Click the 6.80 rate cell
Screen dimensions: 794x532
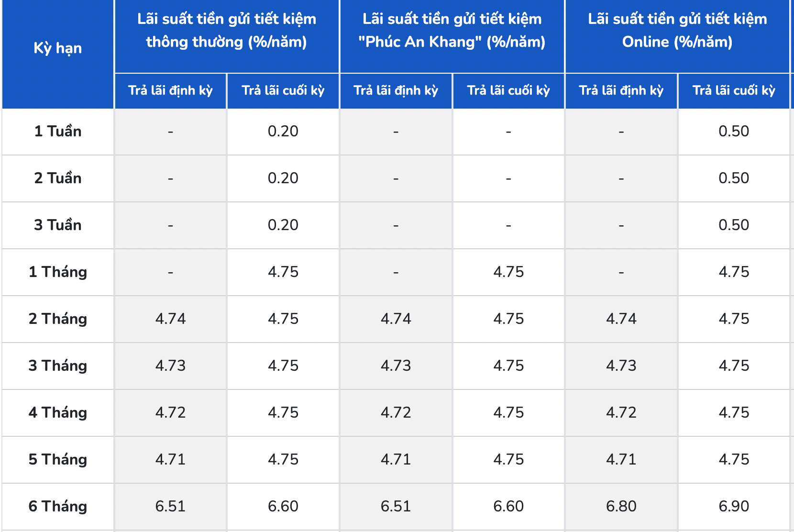(621, 507)
